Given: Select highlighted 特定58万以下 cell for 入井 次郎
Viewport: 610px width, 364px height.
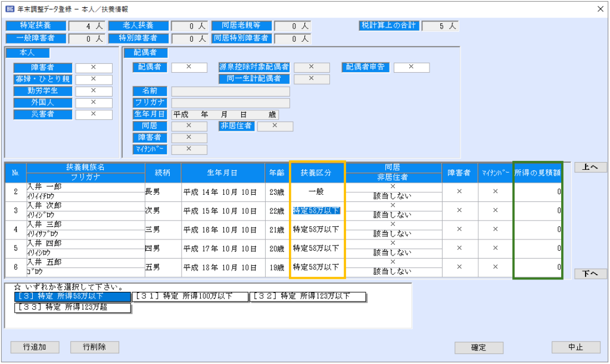Looking at the screenshot, I should [x=316, y=210].
